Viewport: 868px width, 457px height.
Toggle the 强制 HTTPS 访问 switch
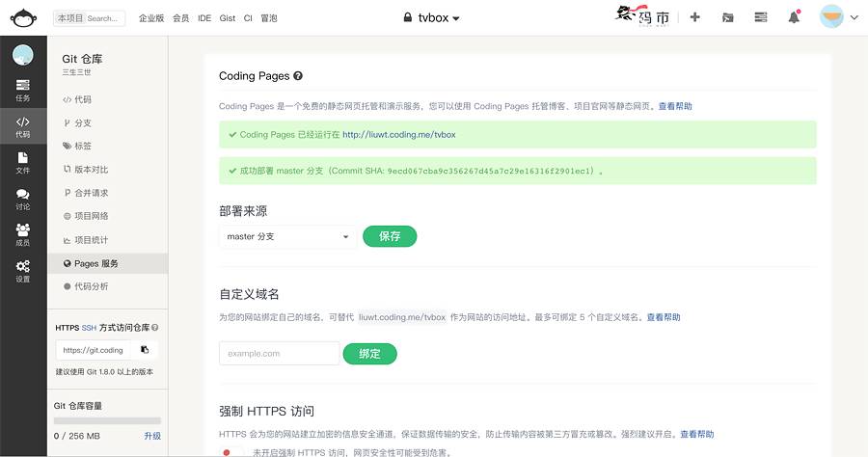(x=231, y=452)
